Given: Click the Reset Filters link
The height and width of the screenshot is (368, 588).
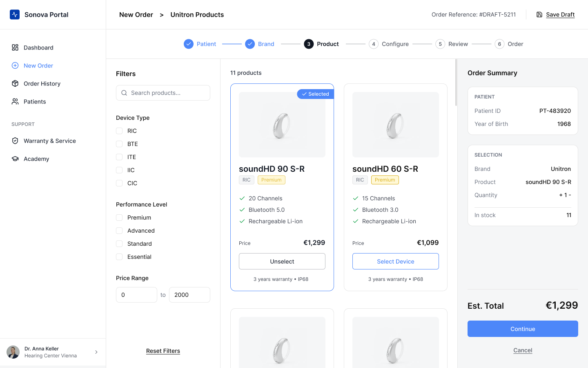Looking at the screenshot, I should pos(163,351).
